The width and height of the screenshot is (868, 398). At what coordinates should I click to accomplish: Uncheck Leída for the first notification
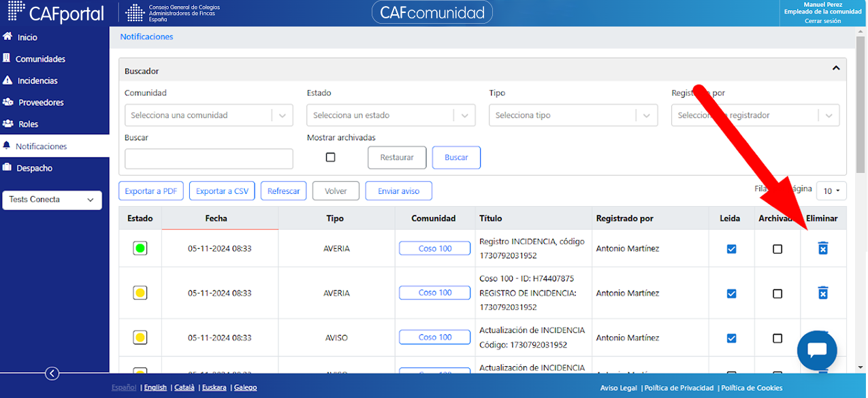click(x=731, y=249)
